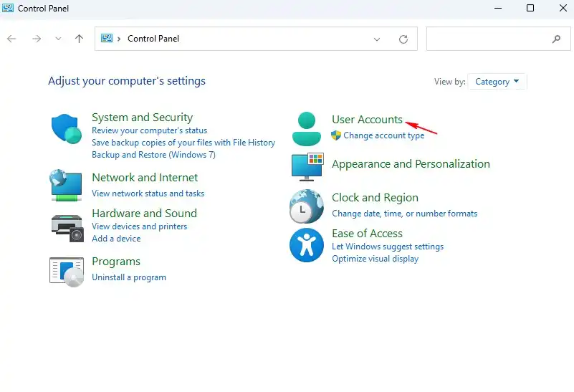Click the Ease of Access icon
Image resolution: width=574 pixels, height=392 pixels.
[x=307, y=245]
